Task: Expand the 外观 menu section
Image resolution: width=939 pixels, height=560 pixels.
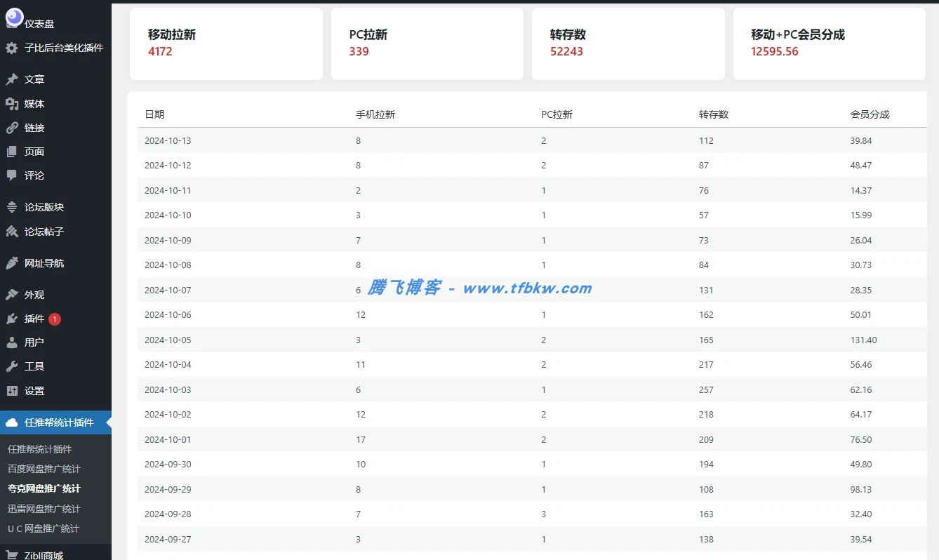Action: coord(32,294)
